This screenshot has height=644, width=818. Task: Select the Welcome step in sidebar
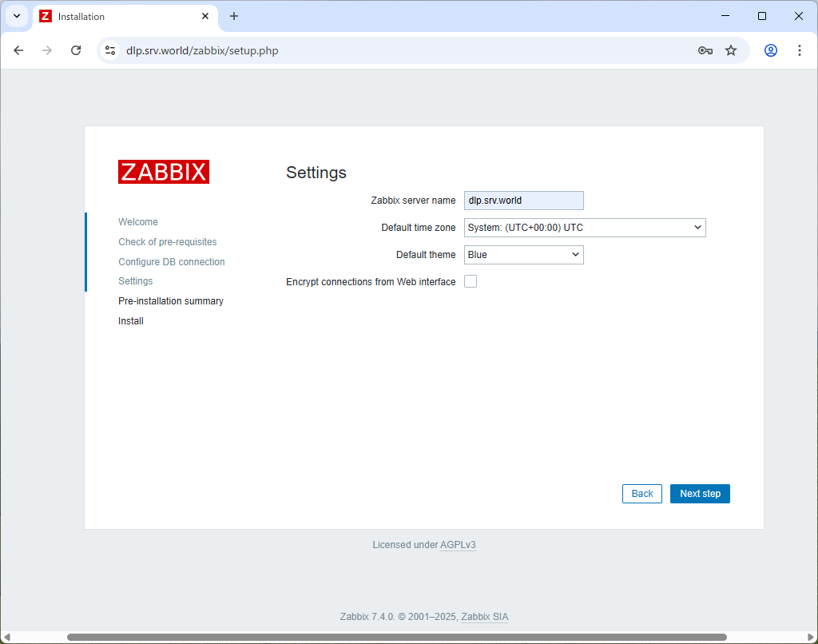(x=137, y=221)
